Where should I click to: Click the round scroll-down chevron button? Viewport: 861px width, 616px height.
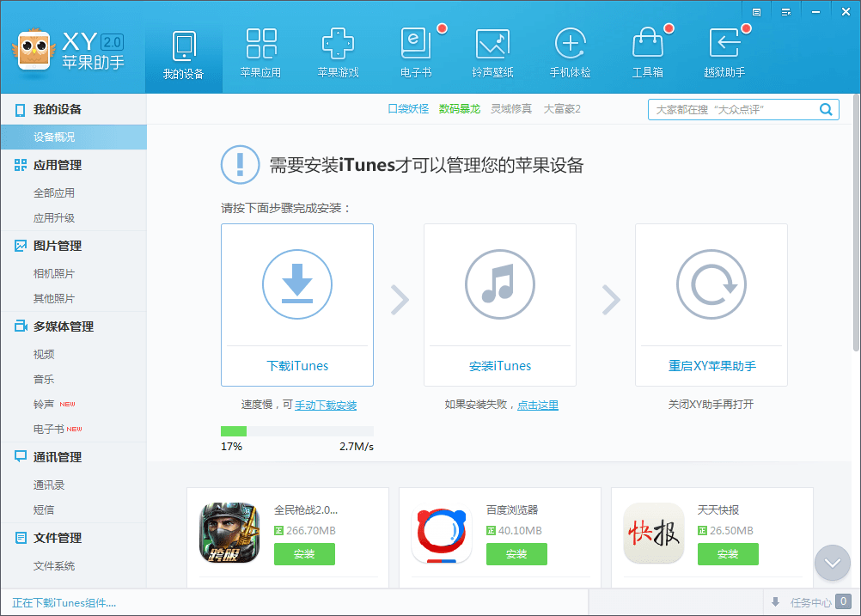(x=832, y=563)
